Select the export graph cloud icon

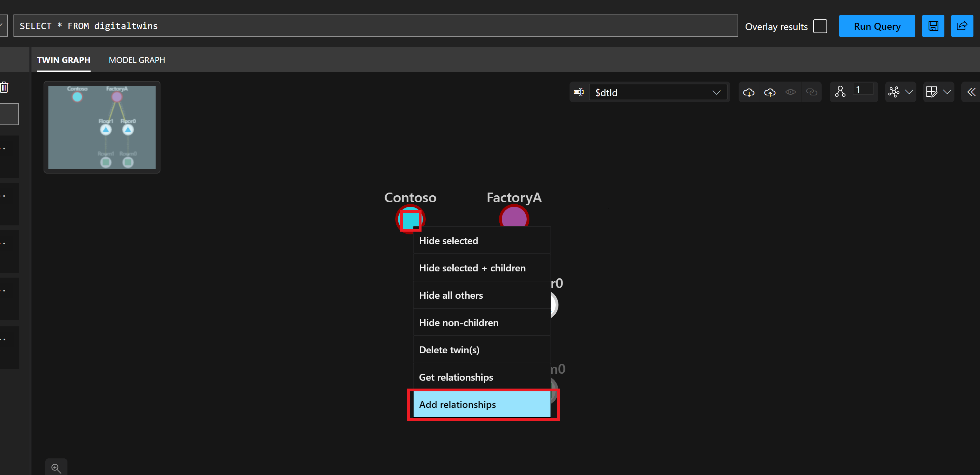[770, 92]
